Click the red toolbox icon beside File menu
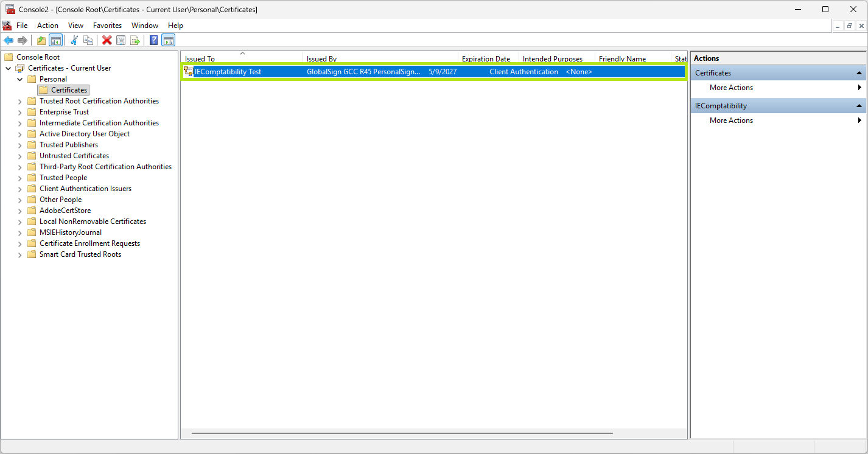This screenshot has height=454, width=868. (7, 26)
